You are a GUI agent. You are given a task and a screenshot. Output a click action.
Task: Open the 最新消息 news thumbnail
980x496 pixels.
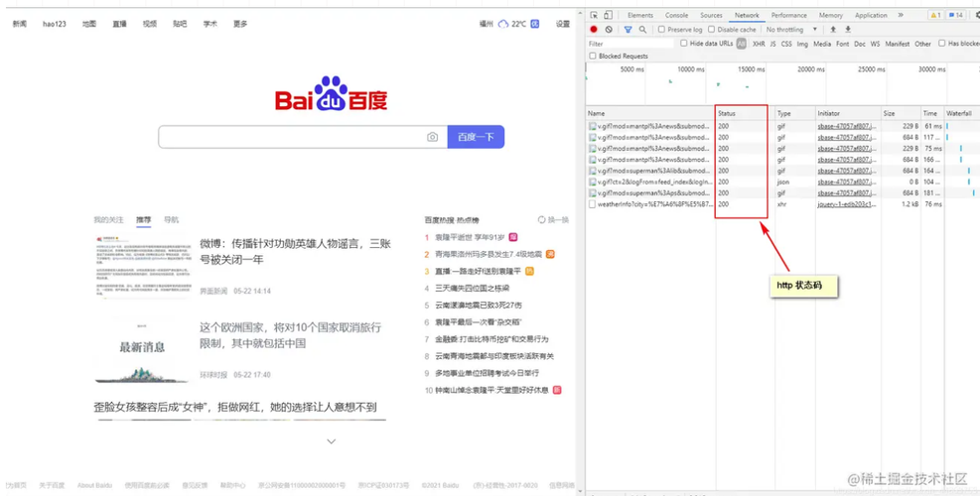[x=143, y=351]
